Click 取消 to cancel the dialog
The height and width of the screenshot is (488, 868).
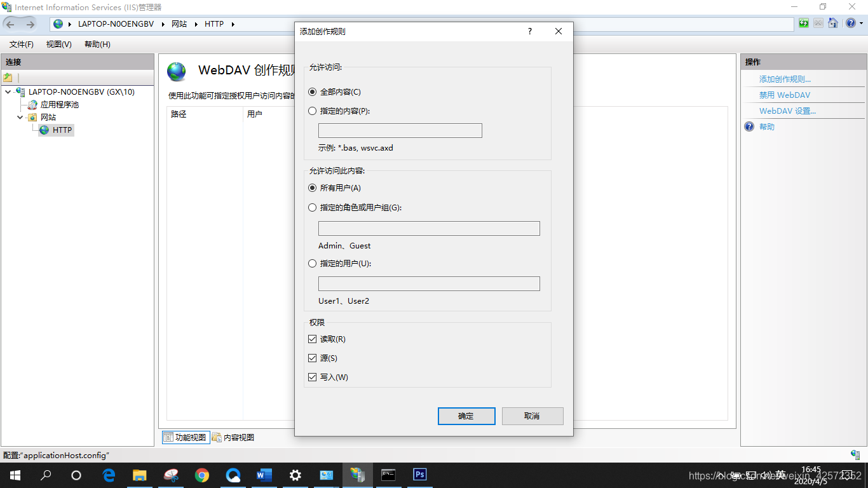click(x=532, y=416)
